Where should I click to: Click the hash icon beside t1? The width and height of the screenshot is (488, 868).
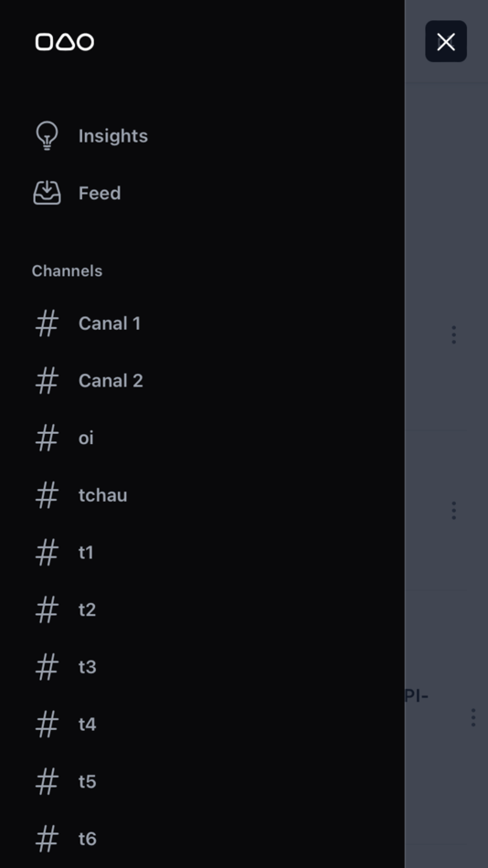click(48, 553)
